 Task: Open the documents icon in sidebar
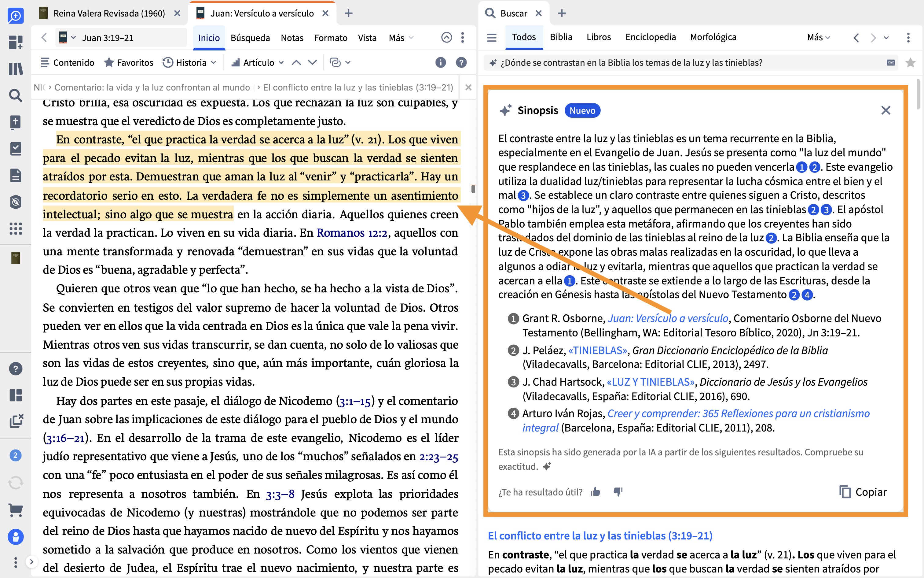[x=16, y=176]
